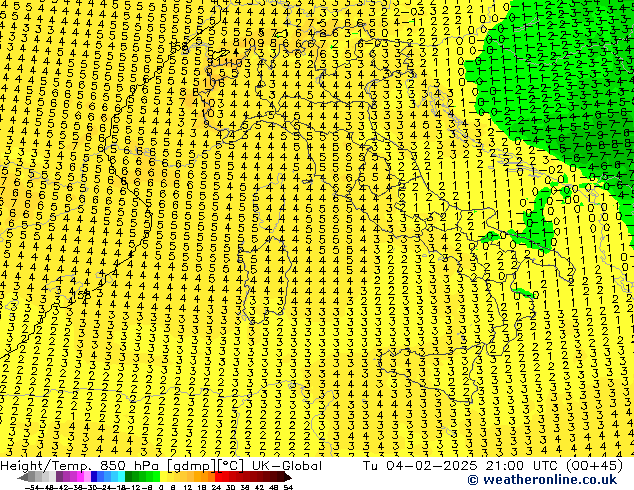Screen dimensions: 634x490
Task: Pick the dark blue swatch in the legend
Action: 94,476
